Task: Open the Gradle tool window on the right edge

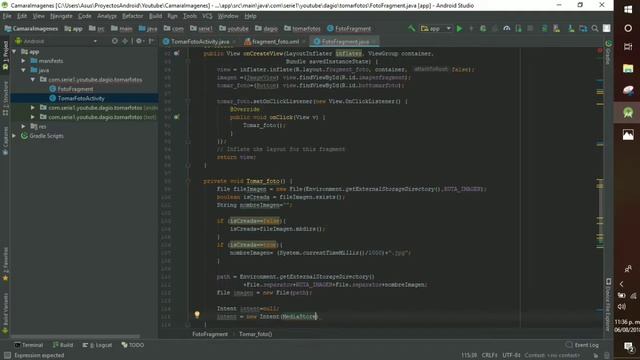Action: click(608, 52)
